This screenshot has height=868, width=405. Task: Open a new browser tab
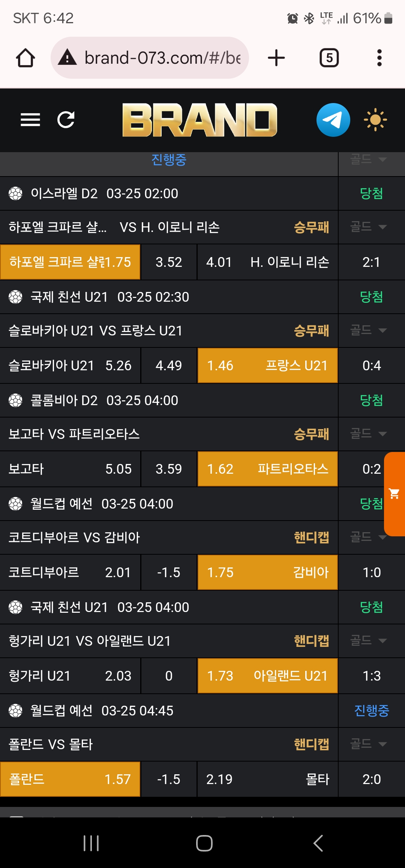pyautogui.click(x=276, y=58)
